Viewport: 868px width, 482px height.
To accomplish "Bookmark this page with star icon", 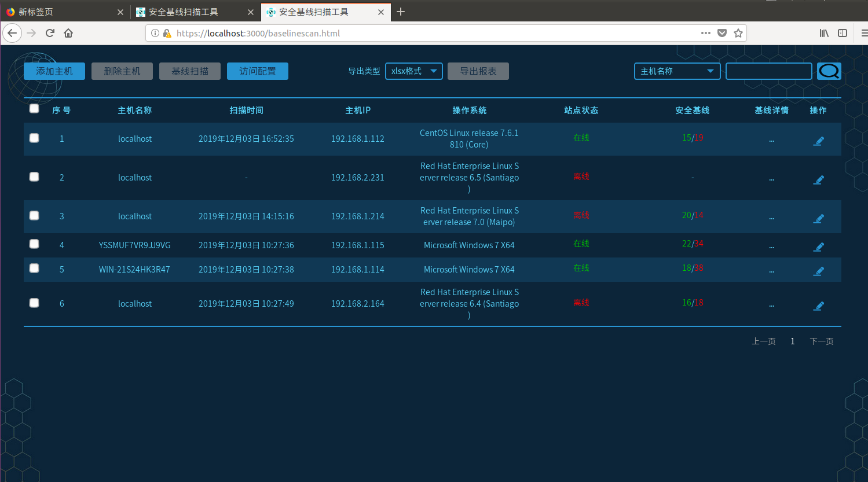I will click(x=738, y=33).
